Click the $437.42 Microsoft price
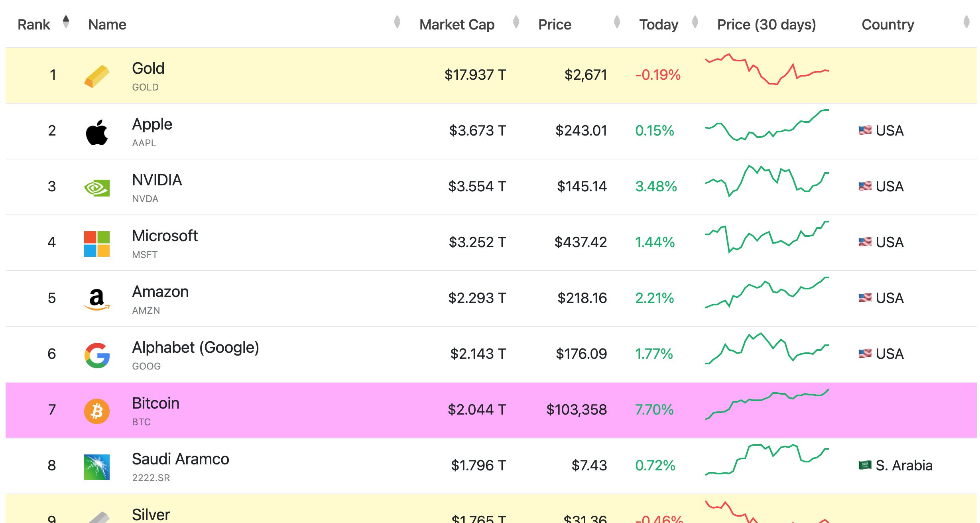This screenshot has width=980, height=523. (581, 242)
